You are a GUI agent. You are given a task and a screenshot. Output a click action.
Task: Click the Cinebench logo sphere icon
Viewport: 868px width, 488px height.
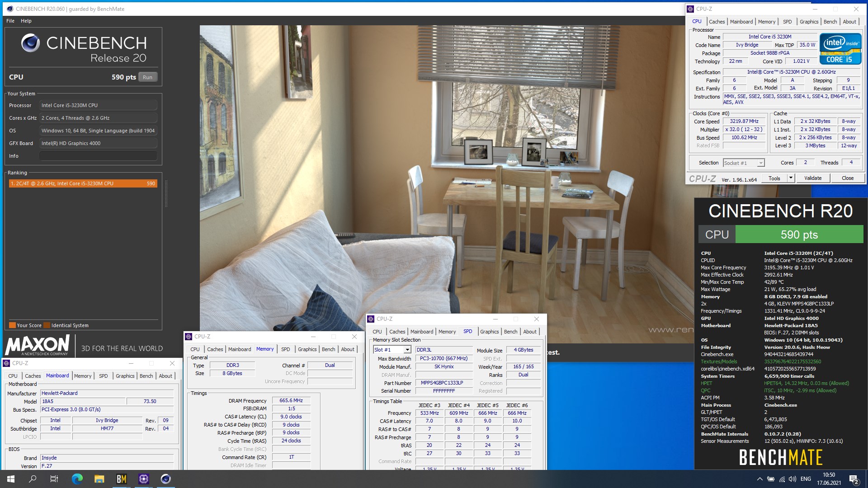tap(30, 43)
